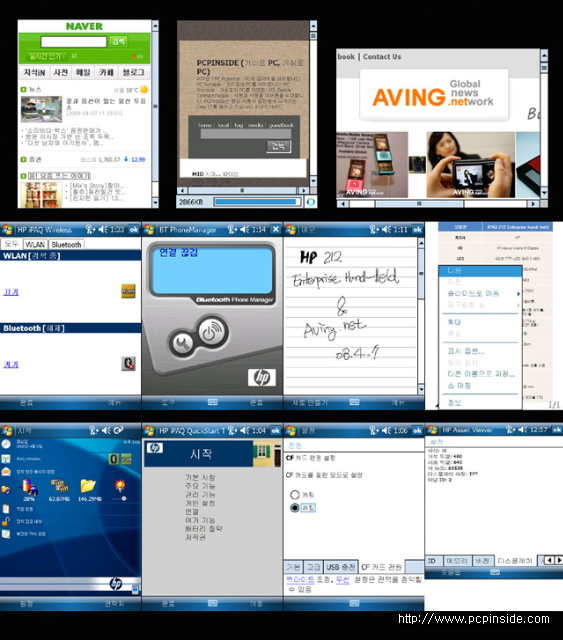Choose 쇼 마침 in slideshow menu
Screen dimensions: 563x640
[459, 385]
